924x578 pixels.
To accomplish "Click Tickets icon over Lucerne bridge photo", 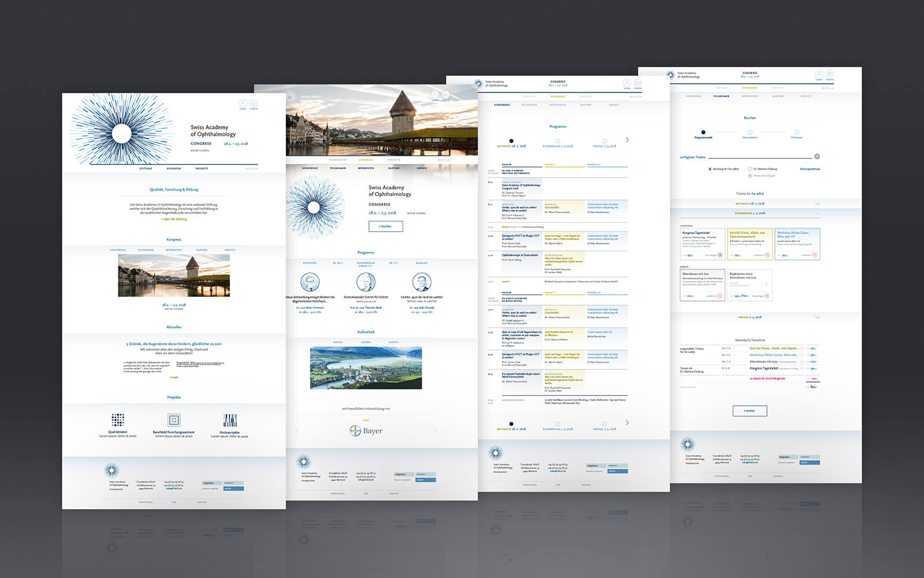I will [x=446, y=95].
